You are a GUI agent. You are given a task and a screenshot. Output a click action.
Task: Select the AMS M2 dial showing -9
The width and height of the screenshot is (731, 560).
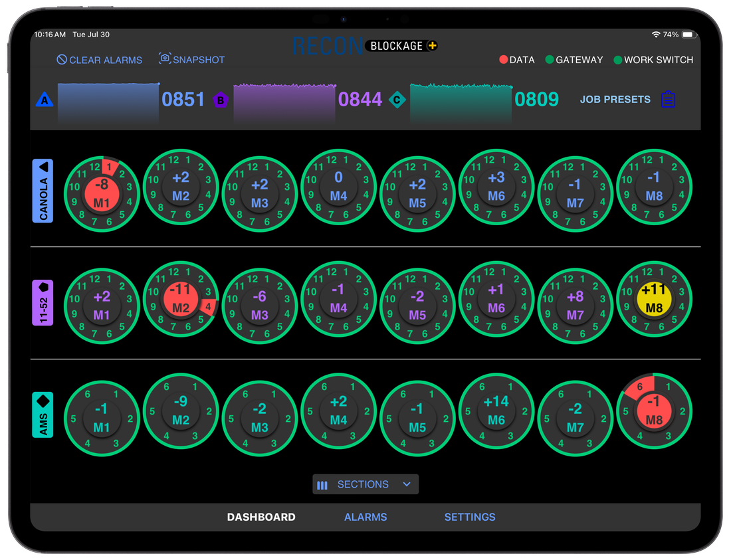181,411
